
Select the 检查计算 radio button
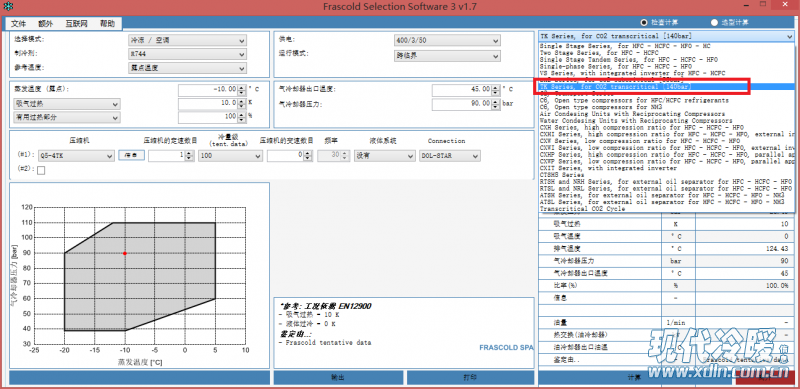pos(643,22)
